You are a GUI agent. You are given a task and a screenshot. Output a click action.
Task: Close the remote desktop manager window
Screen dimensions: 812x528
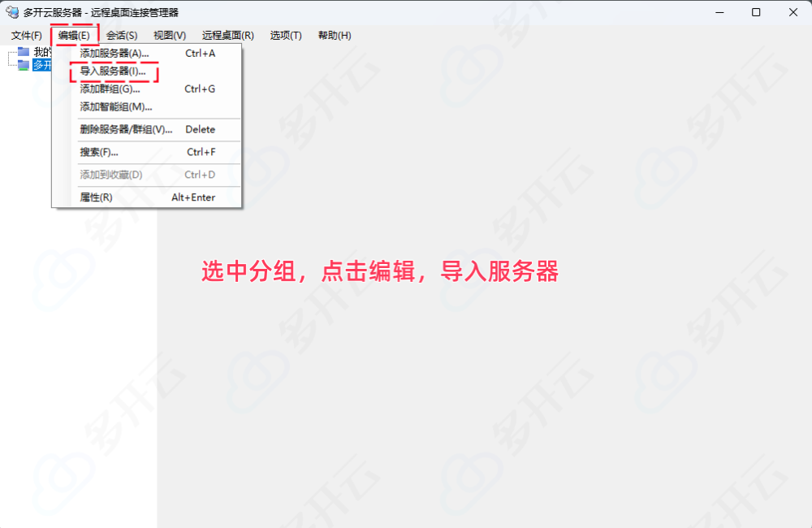[x=793, y=12]
